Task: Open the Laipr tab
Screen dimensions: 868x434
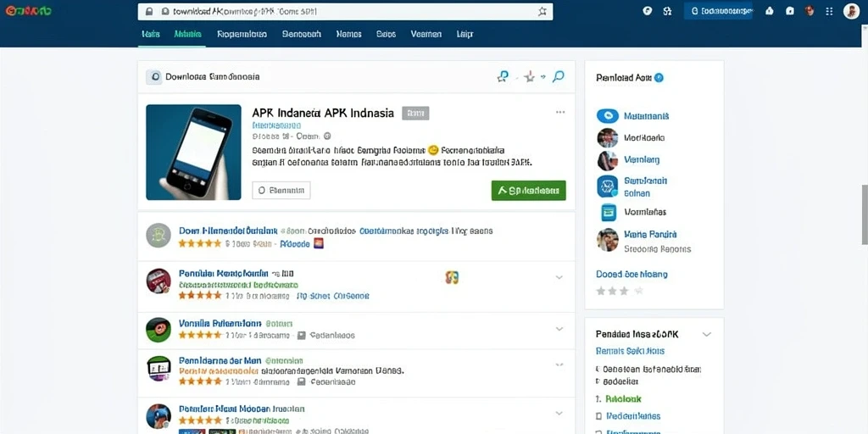Action: pos(465,34)
